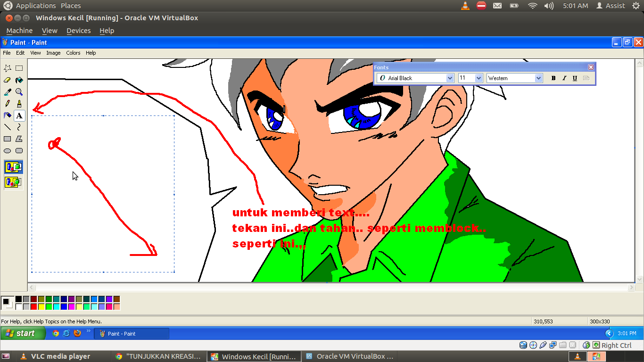Screen dimensions: 644x362
Task: Switch to Oracle VM VirtualBox manager window
Action: click(349, 356)
